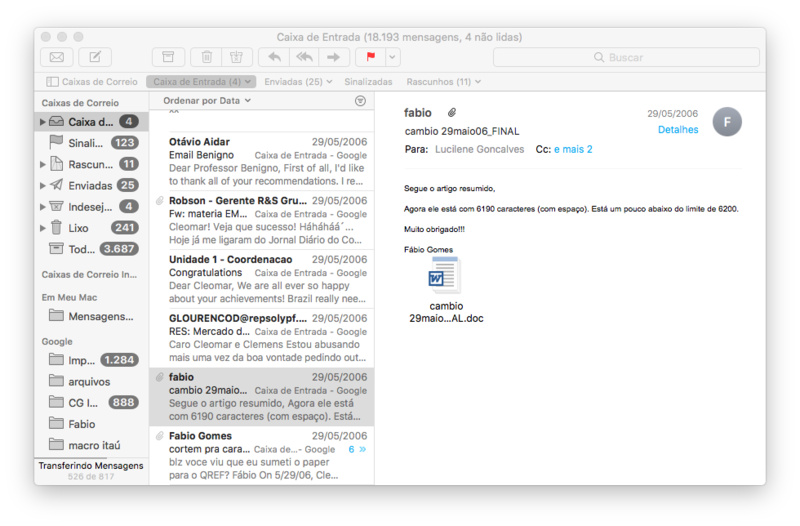This screenshot has height=526, width=800.
Task: Expand the Caixa de Entrada mailbox arrow
Action: 43,122
